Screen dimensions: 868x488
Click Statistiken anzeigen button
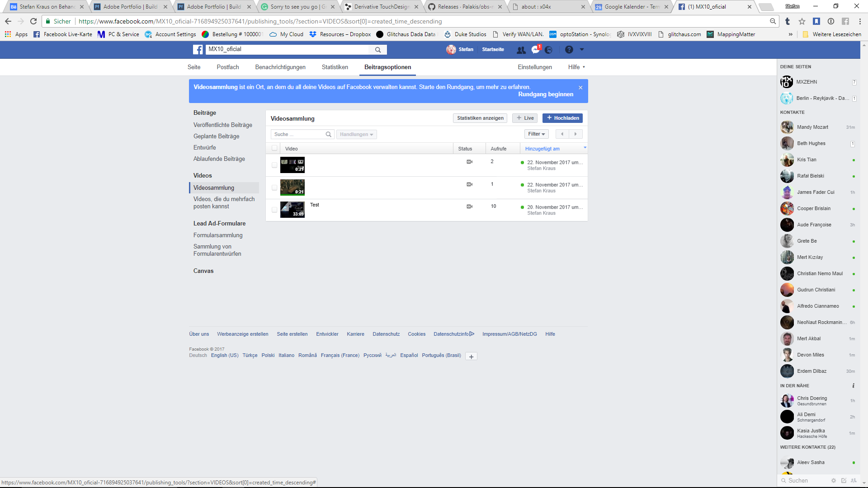point(480,118)
